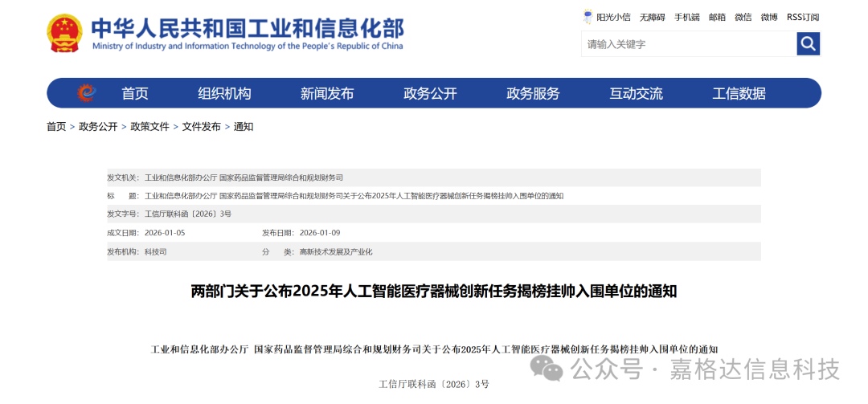Select document number 工信厅联科函〔2026〕3号 in table
868x404 pixels.
click(187, 214)
